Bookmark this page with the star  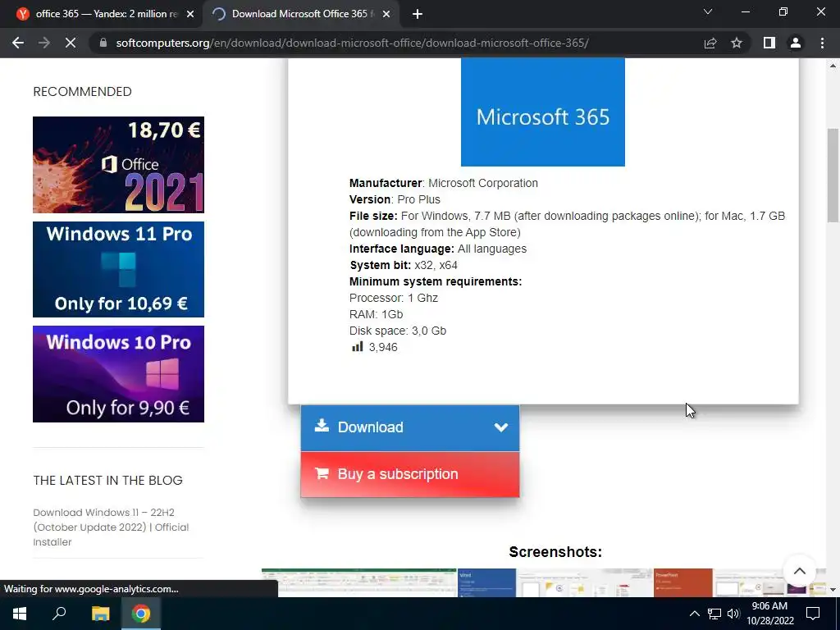pyautogui.click(x=737, y=43)
